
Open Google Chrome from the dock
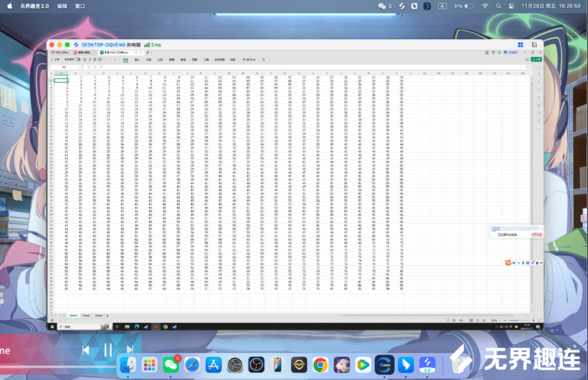320,365
